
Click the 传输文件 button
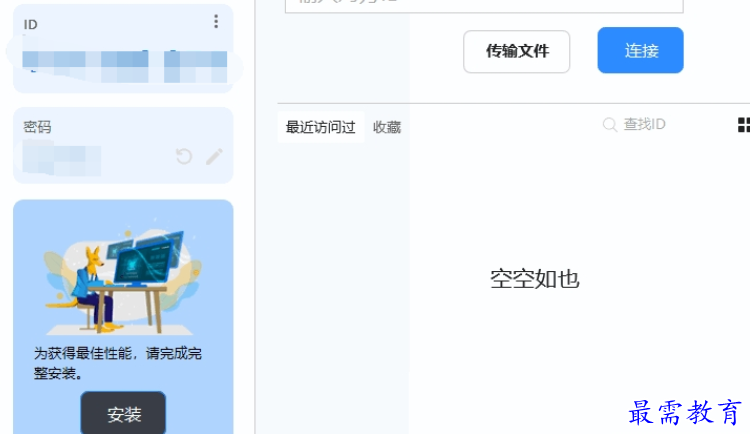point(517,52)
